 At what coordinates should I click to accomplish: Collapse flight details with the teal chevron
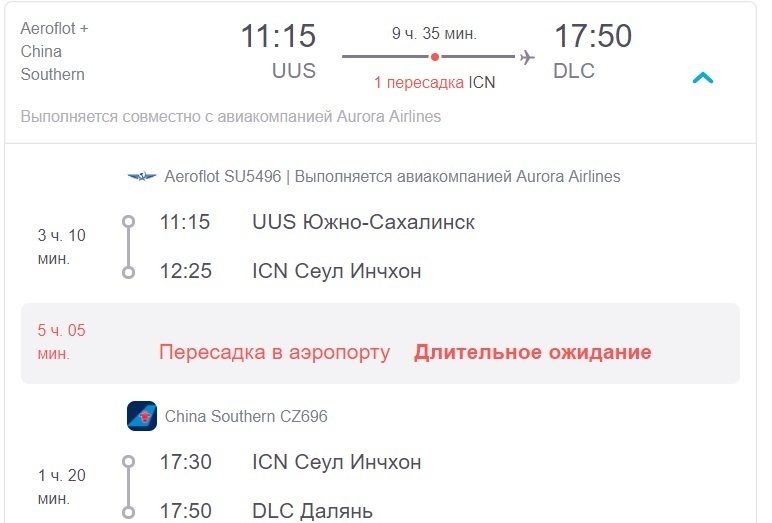(x=703, y=78)
